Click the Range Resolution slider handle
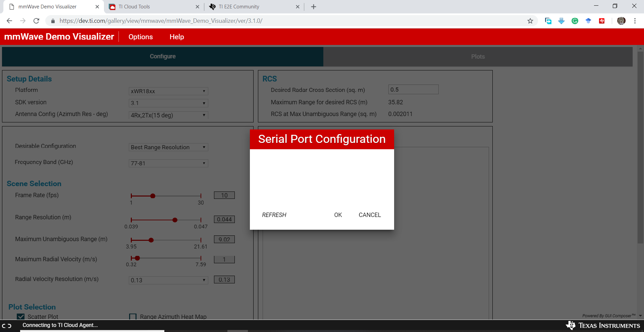Screen dimensions: 644x332 point(175,220)
